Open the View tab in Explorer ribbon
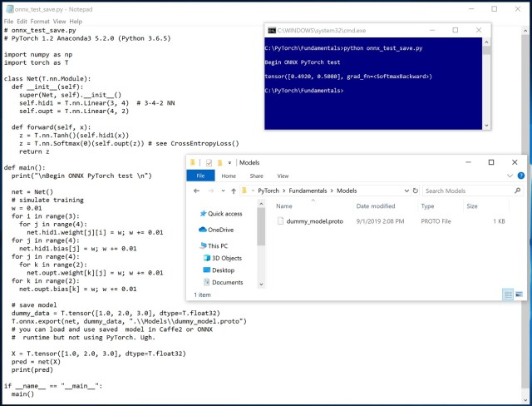This screenshot has width=532, height=406. coord(283,176)
